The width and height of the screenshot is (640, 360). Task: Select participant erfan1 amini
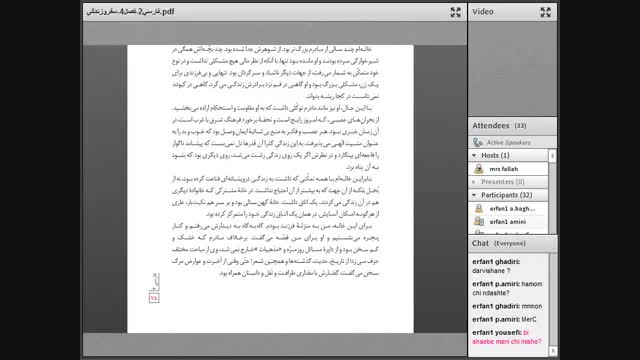click(x=508, y=222)
